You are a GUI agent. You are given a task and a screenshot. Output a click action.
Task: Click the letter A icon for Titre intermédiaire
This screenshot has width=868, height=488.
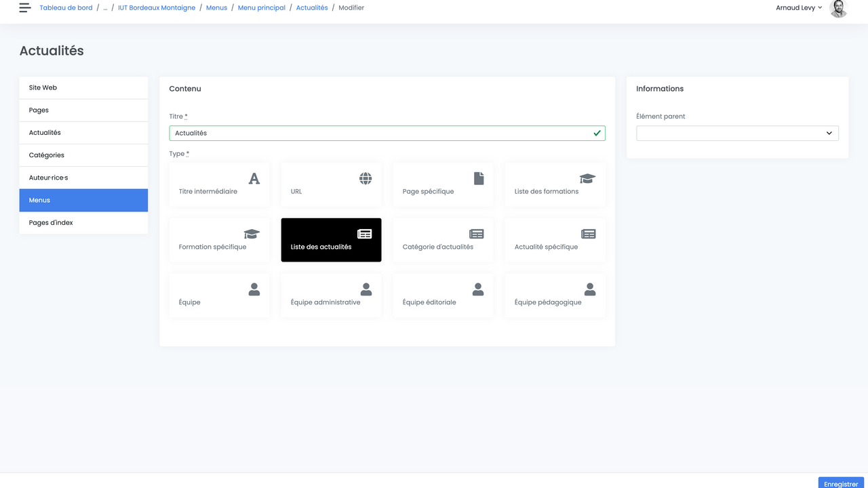pyautogui.click(x=254, y=178)
